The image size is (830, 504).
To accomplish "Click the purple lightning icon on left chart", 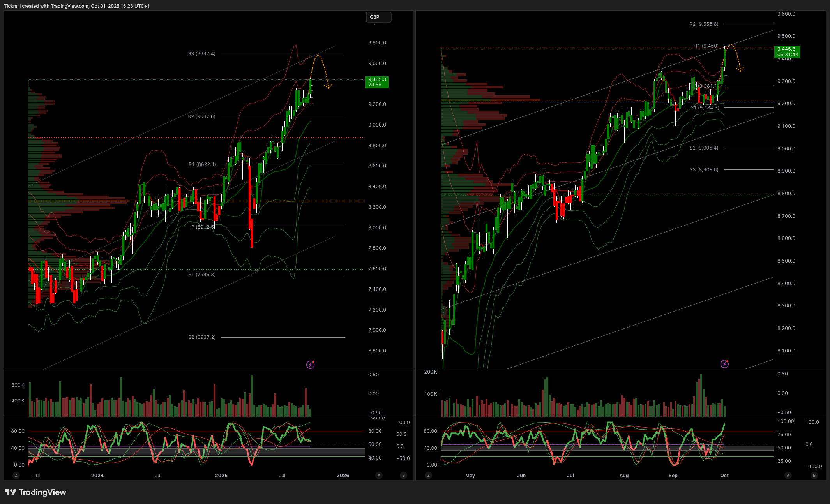I will pyautogui.click(x=310, y=365).
